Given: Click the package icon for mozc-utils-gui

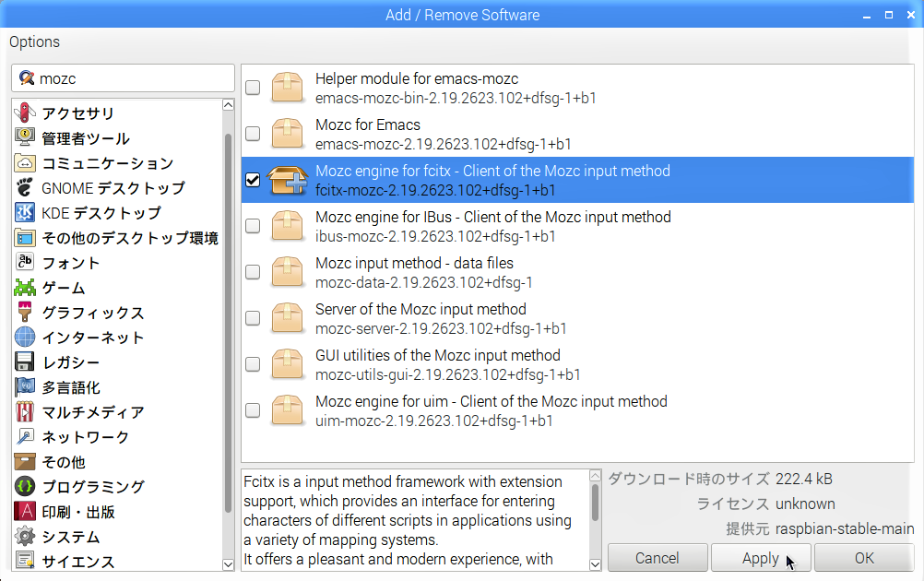Looking at the screenshot, I should click(287, 364).
